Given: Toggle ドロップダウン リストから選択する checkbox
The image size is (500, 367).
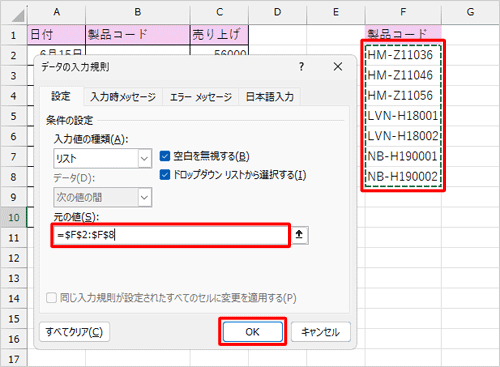Looking at the screenshot, I should pos(165,175).
